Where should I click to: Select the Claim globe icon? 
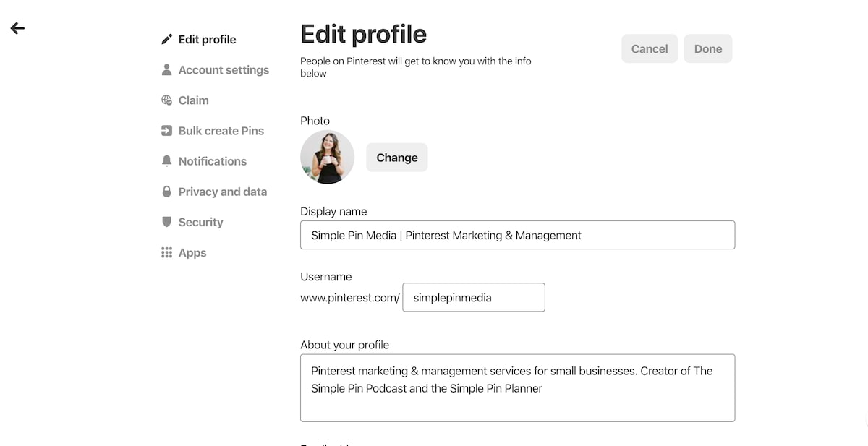point(167,100)
